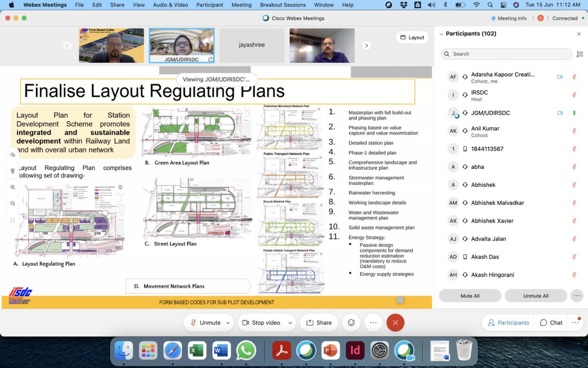
Task: Open more panel options beside the Chat button
Action: [576, 322]
